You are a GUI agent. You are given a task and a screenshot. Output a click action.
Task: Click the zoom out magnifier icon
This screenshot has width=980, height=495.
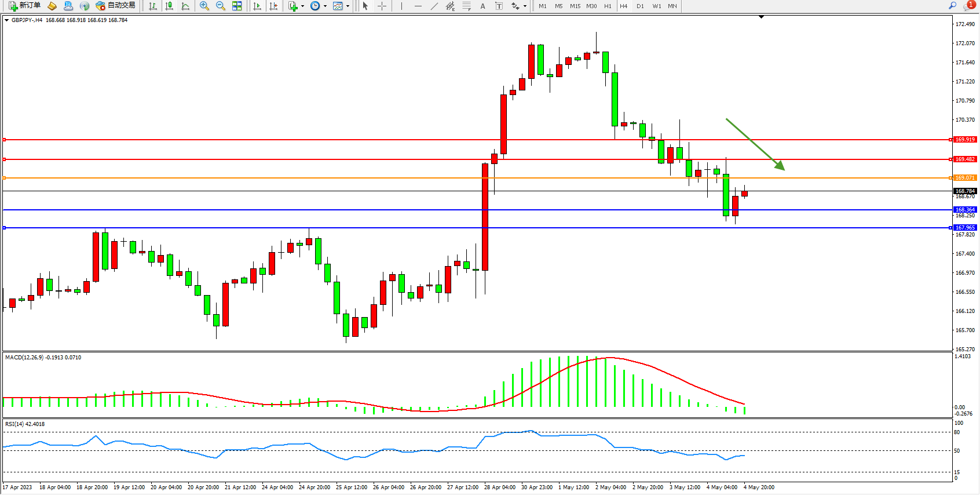pos(220,6)
